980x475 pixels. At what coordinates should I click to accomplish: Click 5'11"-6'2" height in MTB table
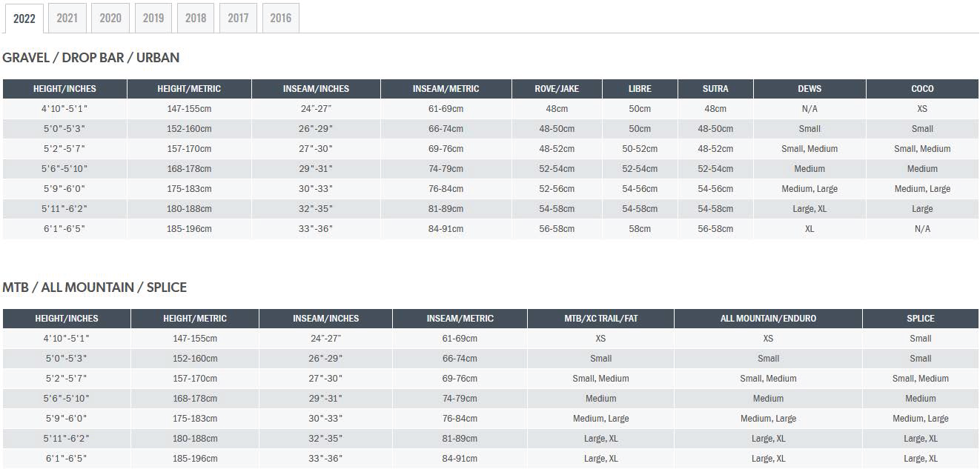(67, 439)
